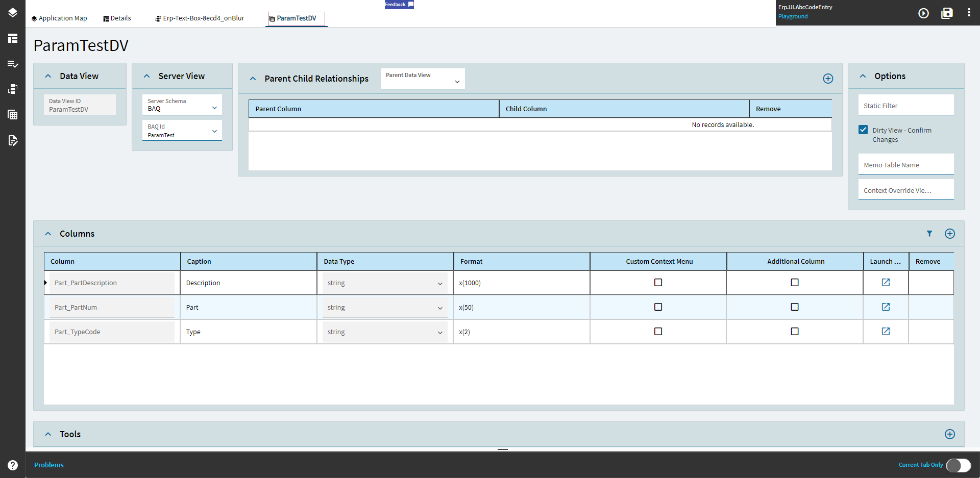Image resolution: width=980 pixels, height=478 pixels.
Task: Open the Help icon at bottom left
Action: [x=12, y=465]
